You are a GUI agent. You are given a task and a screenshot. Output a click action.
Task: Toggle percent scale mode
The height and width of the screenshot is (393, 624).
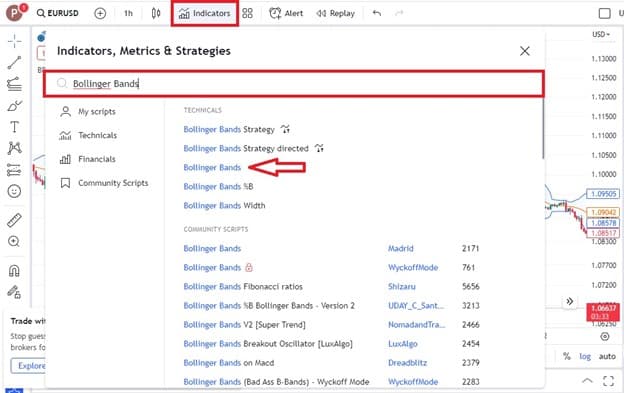[x=567, y=356]
